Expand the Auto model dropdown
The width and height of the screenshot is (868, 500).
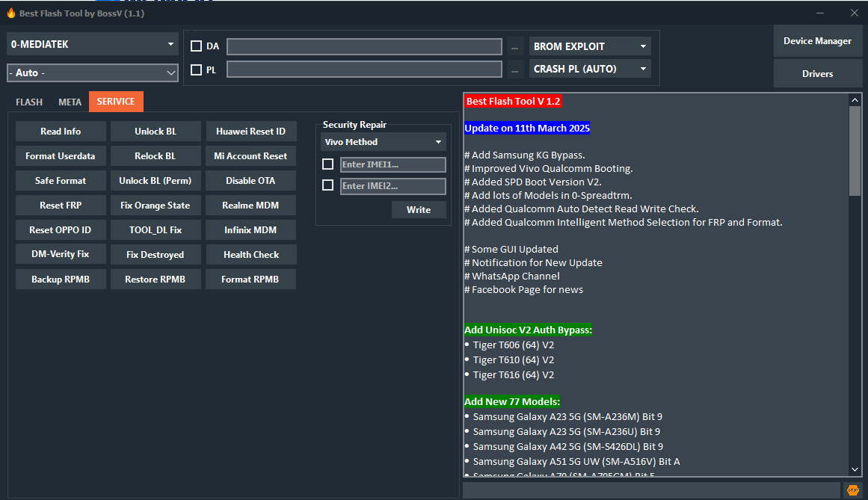93,72
